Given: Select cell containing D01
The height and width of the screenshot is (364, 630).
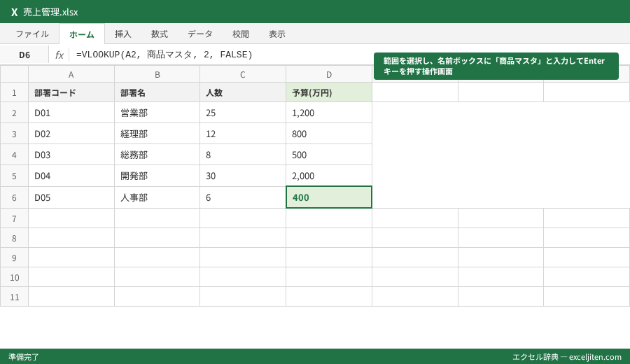Looking at the screenshot, I should tap(71, 113).
